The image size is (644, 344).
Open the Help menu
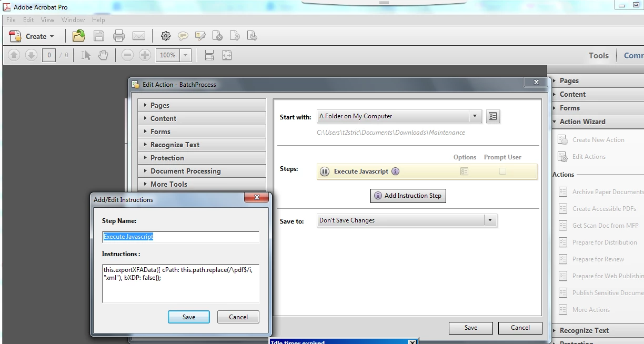point(98,20)
